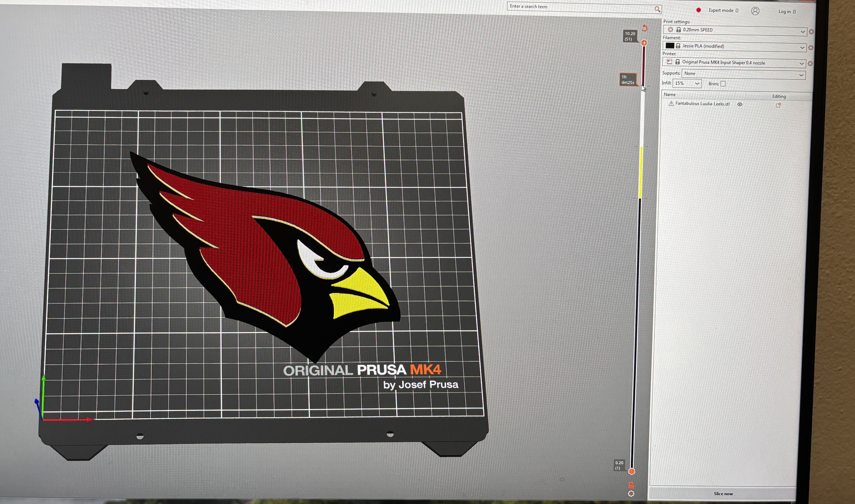Enable the Brim checkbox

pos(723,84)
